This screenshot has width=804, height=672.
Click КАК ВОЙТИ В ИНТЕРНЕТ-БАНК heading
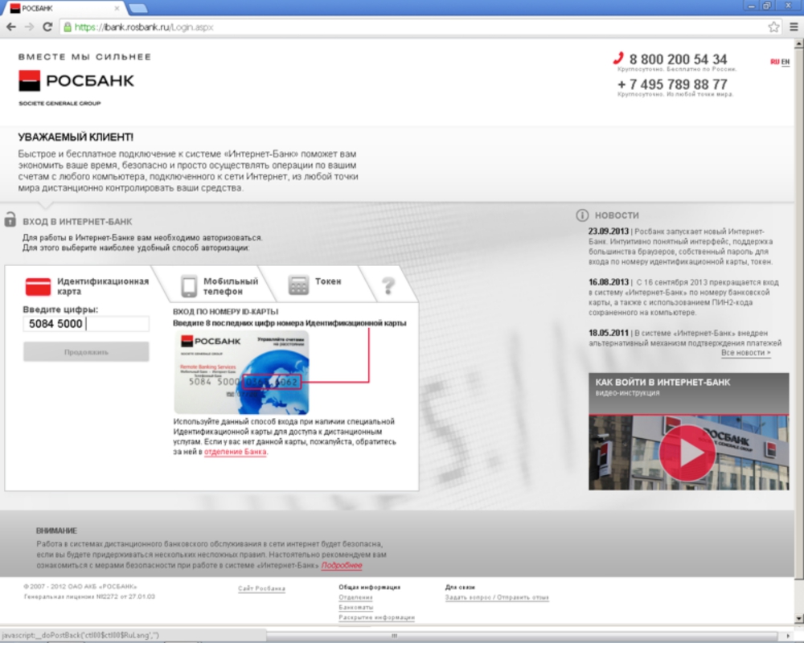pos(662,383)
